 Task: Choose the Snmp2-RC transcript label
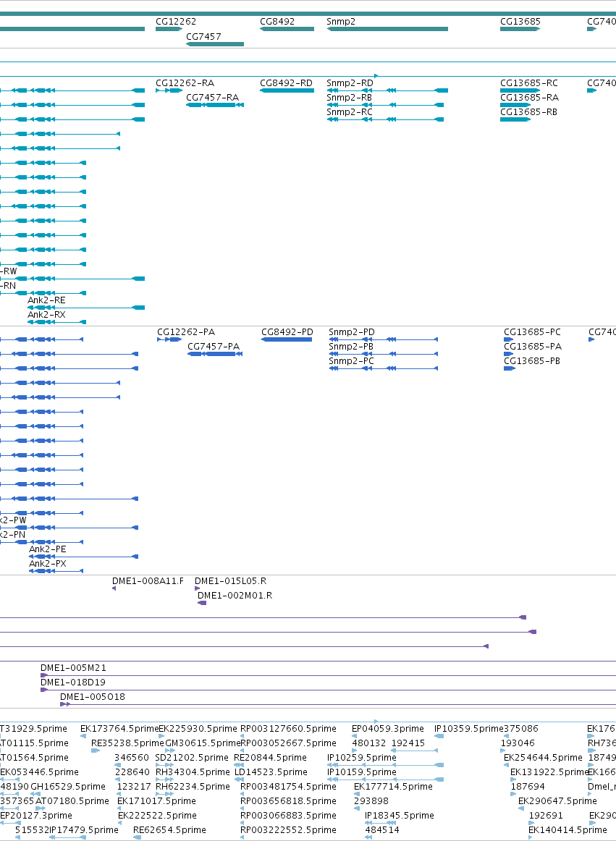tap(350, 112)
